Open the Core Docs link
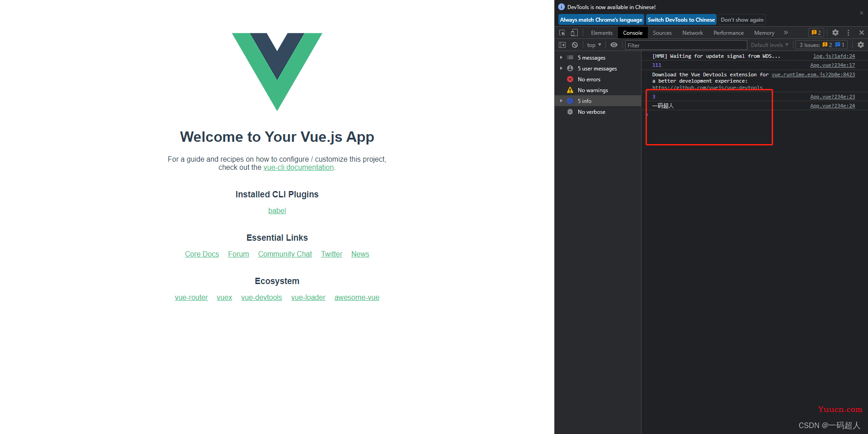The image size is (868, 434). [202, 254]
